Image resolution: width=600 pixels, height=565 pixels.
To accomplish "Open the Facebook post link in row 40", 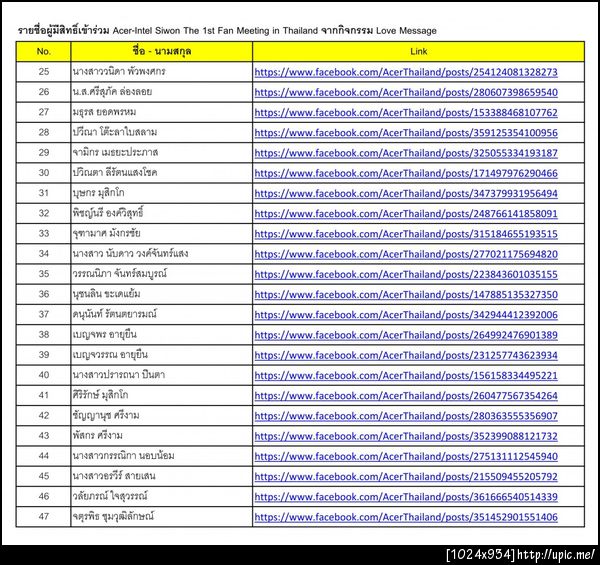I will (x=406, y=376).
